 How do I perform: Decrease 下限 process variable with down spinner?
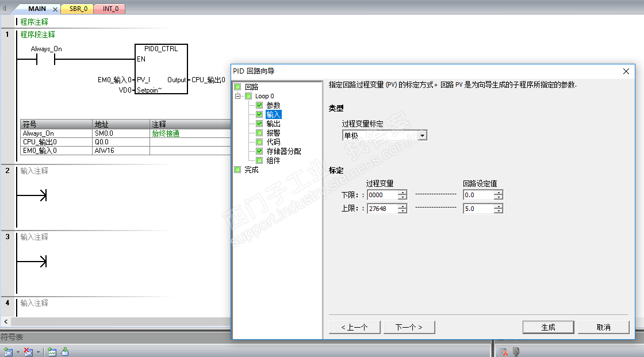[x=402, y=197]
